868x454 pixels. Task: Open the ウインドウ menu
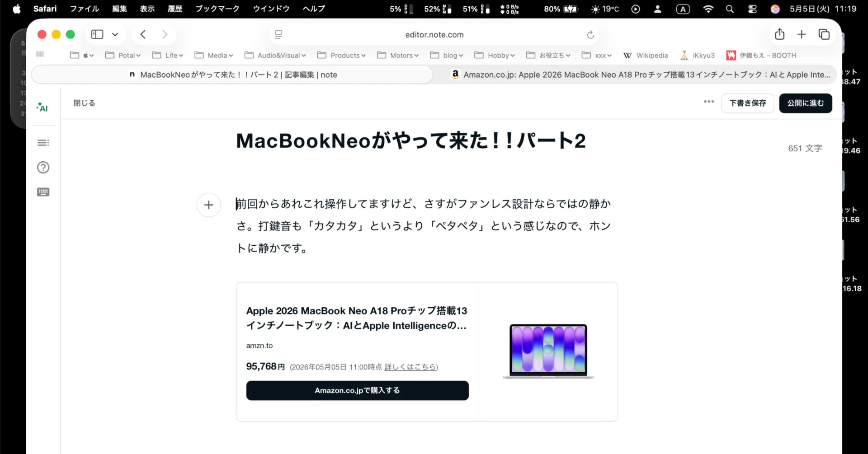(x=271, y=9)
